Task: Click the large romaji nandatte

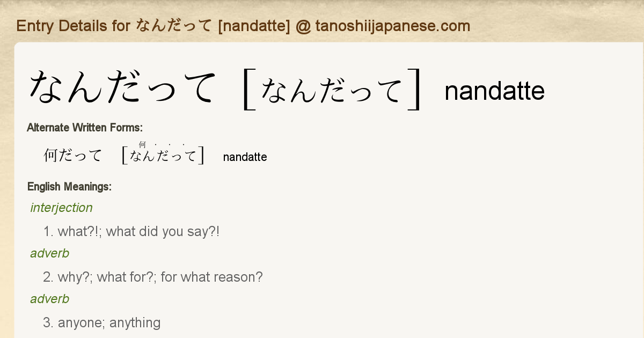Action: pos(494,91)
